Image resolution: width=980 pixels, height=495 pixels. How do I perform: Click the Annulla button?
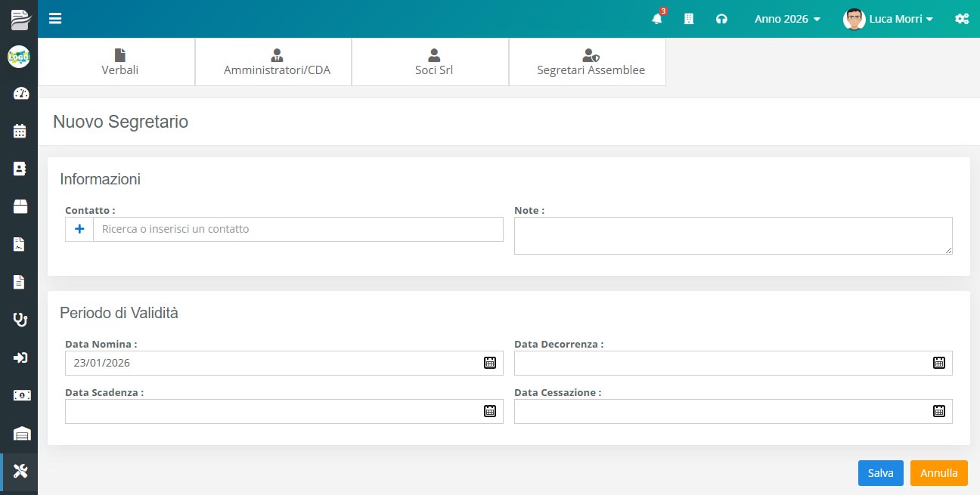[938, 473]
